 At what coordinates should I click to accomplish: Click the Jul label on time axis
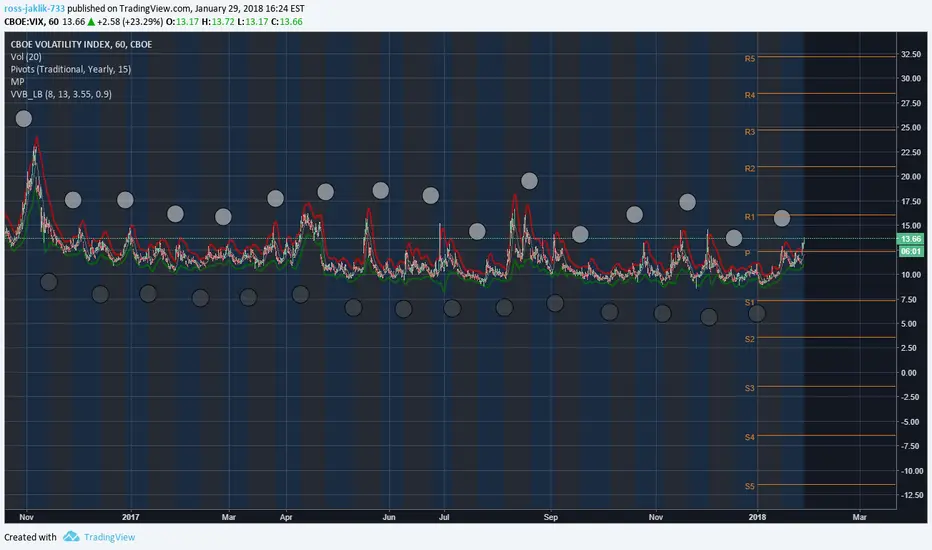click(444, 517)
